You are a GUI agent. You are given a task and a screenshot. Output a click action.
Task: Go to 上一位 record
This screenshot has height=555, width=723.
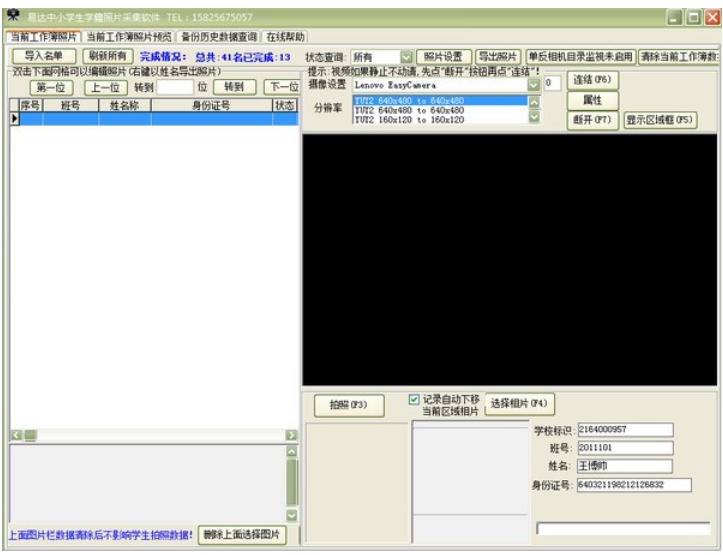(x=106, y=87)
